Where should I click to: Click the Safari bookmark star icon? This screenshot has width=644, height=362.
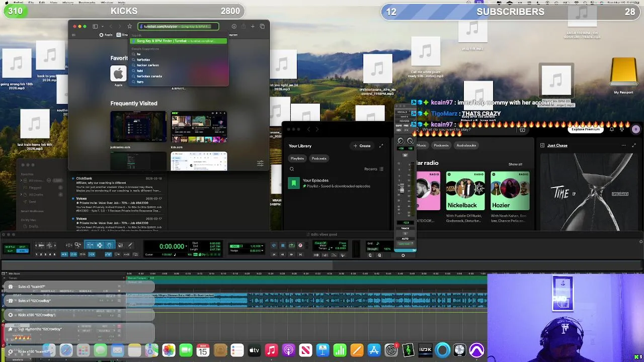[x=129, y=26]
